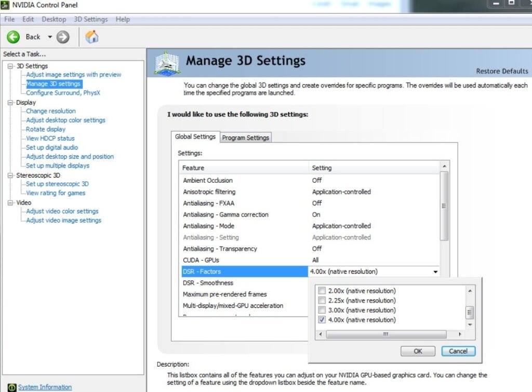The width and height of the screenshot is (532, 392).
Task: Click the DSR popup scroll up arrow
Action: (470, 291)
